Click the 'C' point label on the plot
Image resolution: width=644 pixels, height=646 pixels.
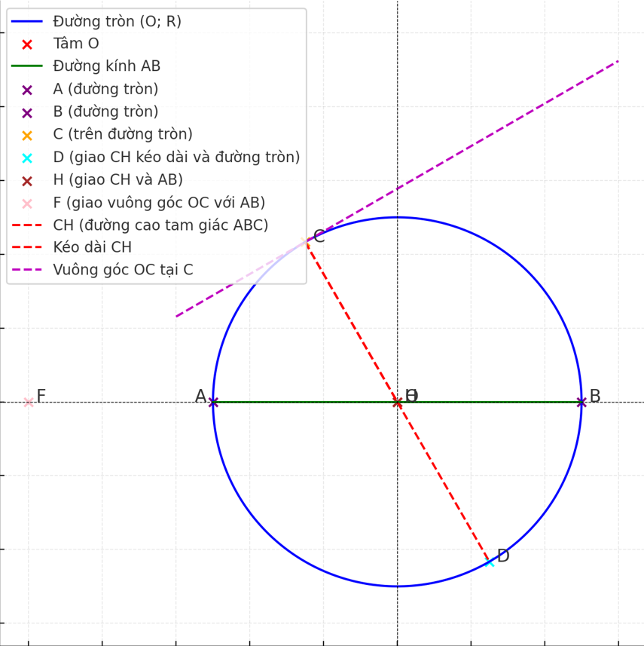319,236
